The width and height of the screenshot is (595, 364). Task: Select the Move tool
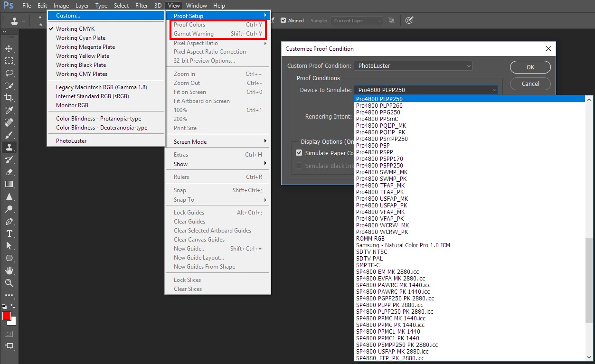click(x=9, y=48)
